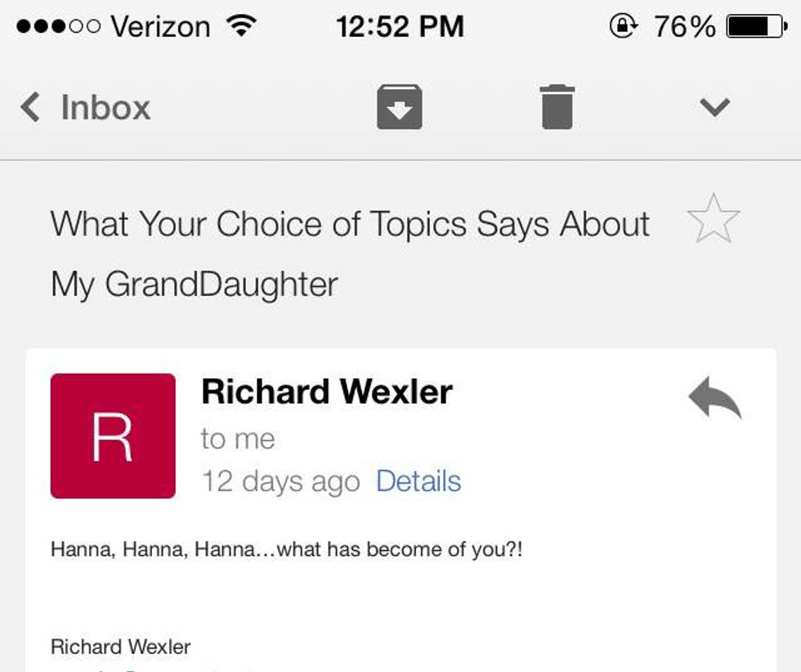Archive this email message
This screenshot has height=672, width=801.
(x=399, y=107)
